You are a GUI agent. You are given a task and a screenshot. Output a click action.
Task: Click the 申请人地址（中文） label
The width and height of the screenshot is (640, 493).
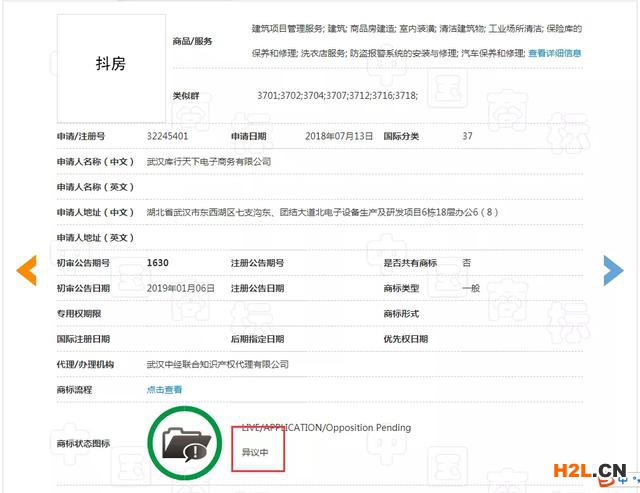point(95,212)
